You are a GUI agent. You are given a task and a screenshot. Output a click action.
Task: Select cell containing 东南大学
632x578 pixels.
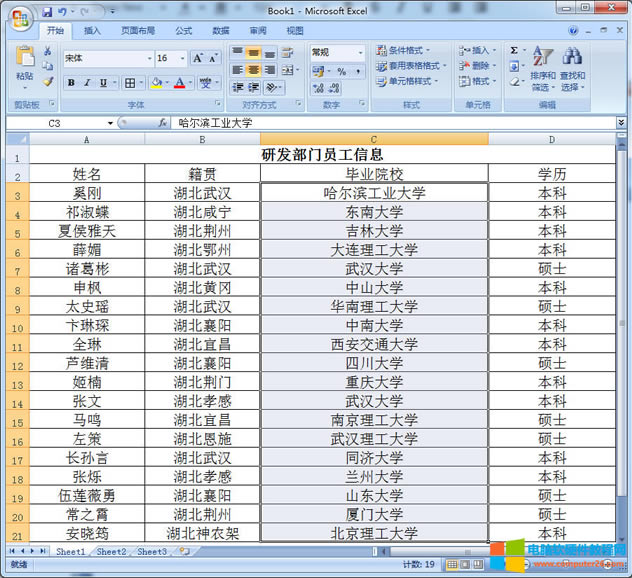[x=374, y=212]
